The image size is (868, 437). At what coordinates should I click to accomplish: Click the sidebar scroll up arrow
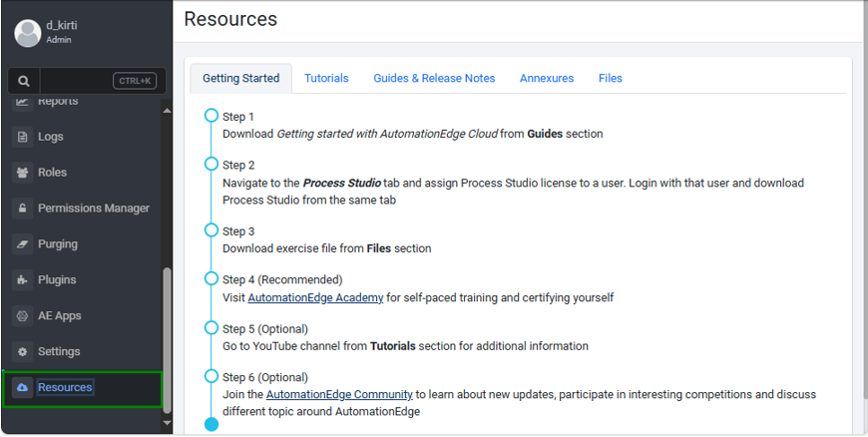[x=167, y=109]
